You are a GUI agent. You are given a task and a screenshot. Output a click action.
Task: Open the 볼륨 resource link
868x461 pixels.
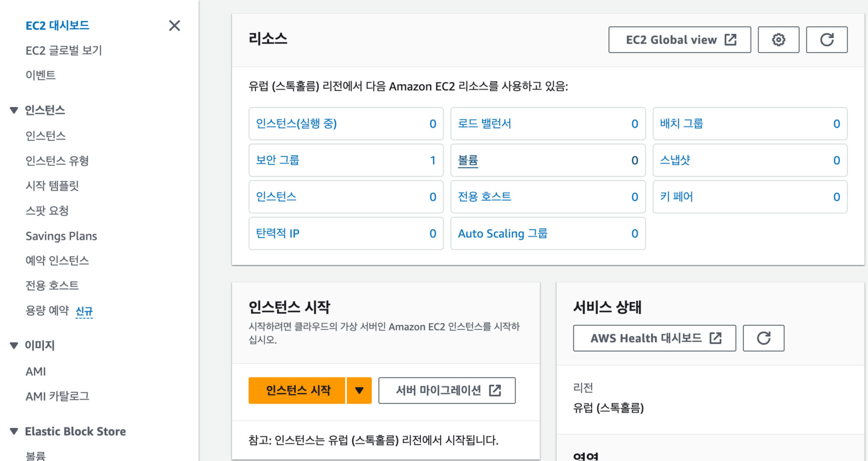pos(468,160)
